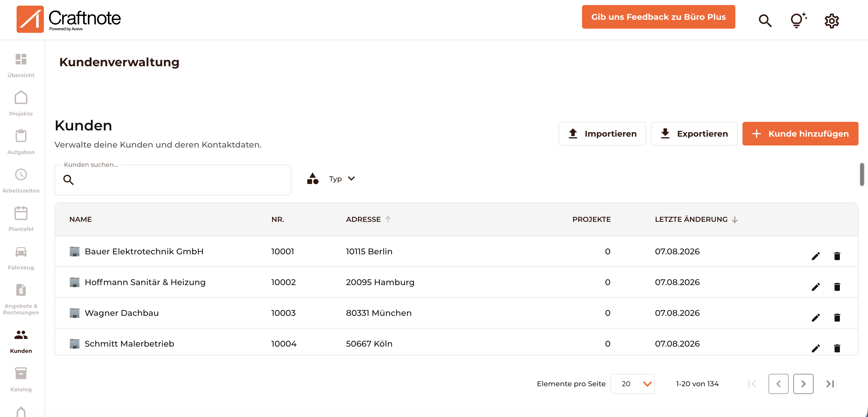Click customer number 10001
This screenshot has height=417, width=868.
tap(283, 251)
